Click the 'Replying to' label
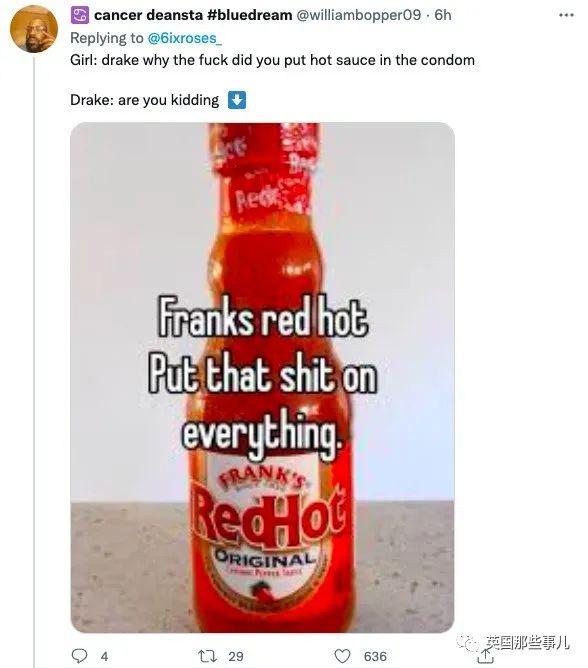This screenshot has height=668, width=588. (x=107, y=38)
